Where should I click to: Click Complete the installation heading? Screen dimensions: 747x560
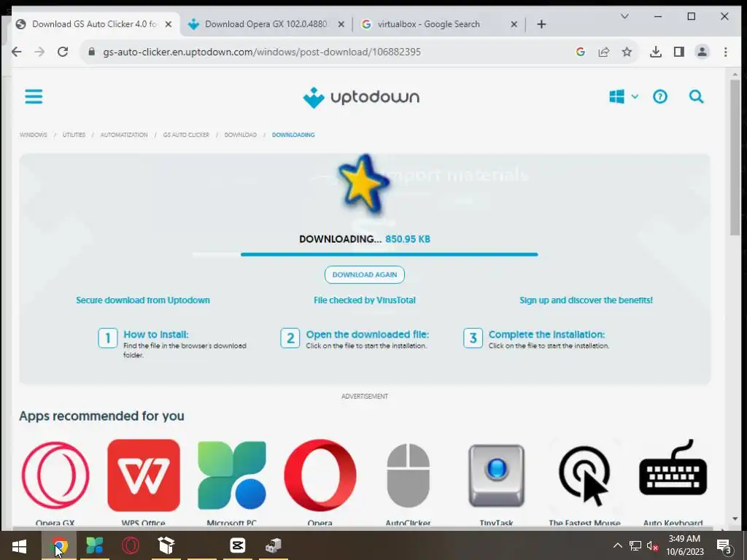pyautogui.click(x=546, y=334)
